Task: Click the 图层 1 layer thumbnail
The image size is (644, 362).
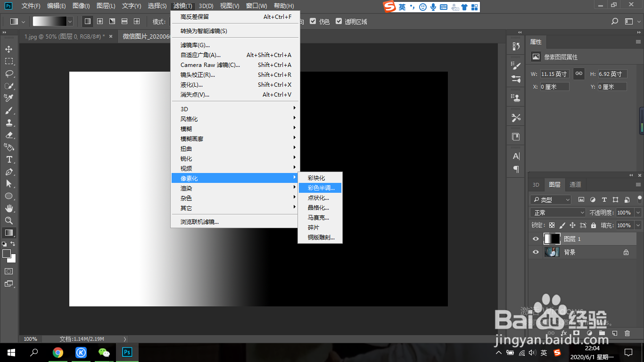Action: tap(552, 239)
